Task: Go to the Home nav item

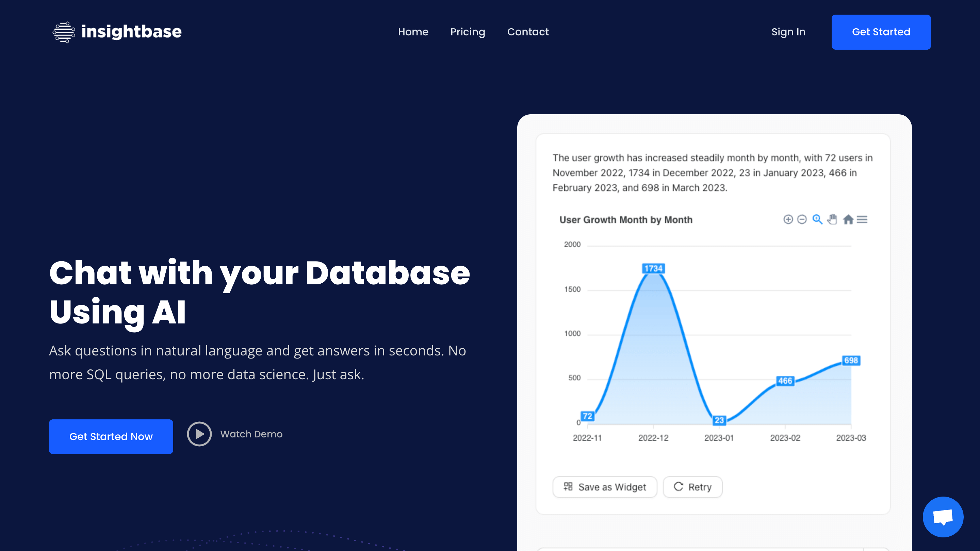Action: coord(413,32)
